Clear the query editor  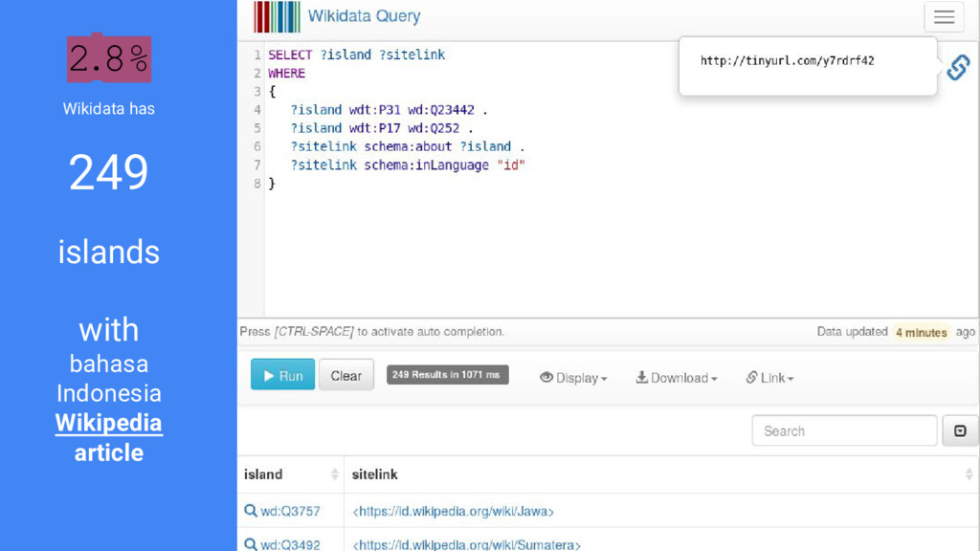346,375
